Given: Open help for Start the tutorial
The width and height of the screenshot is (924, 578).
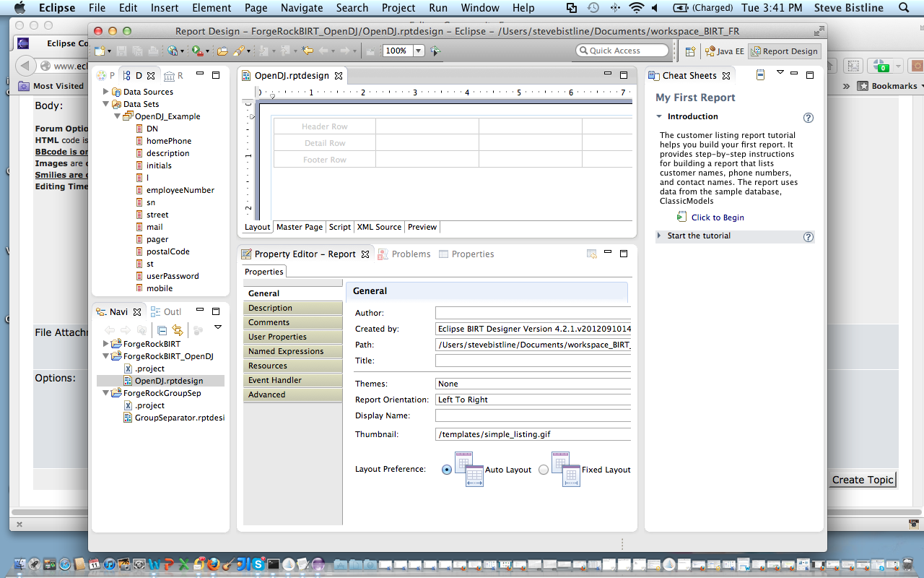Looking at the screenshot, I should point(808,236).
